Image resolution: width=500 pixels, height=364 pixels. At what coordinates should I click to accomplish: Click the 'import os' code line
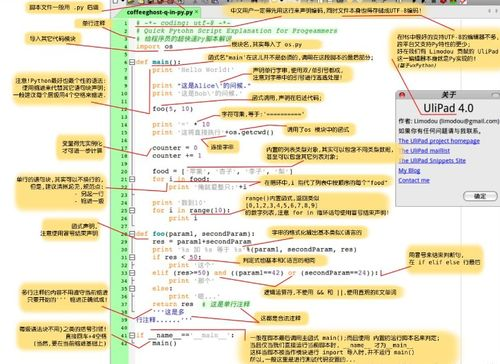(154, 46)
